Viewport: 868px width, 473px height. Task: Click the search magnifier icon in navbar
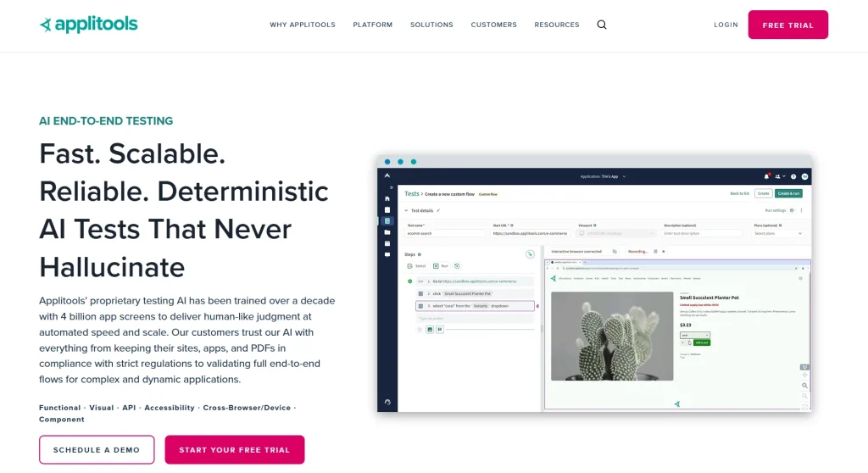602,25
